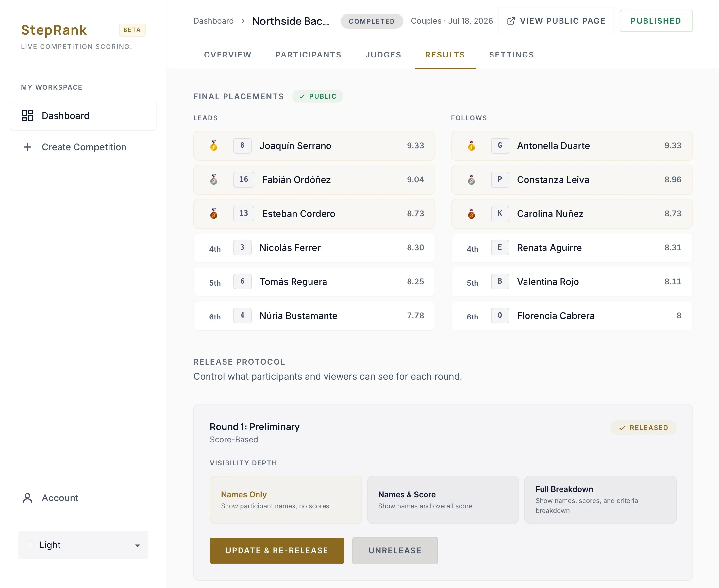Select Full Breakdown visibility depth option
The width and height of the screenshot is (719, 588).
tap(600, 499)
